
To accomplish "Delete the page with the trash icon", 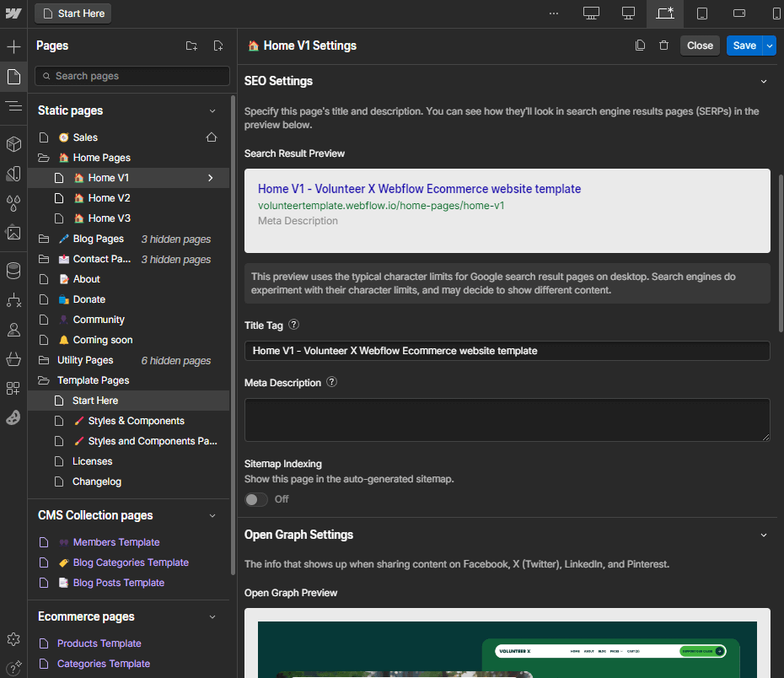I will click(x=663, y=45).
